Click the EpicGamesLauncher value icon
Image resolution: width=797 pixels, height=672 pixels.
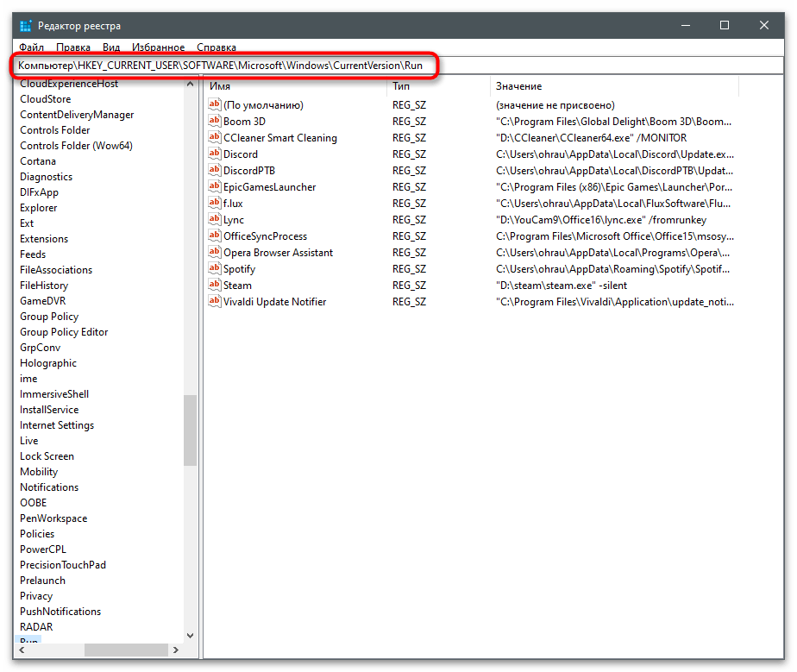click(216, 187)
